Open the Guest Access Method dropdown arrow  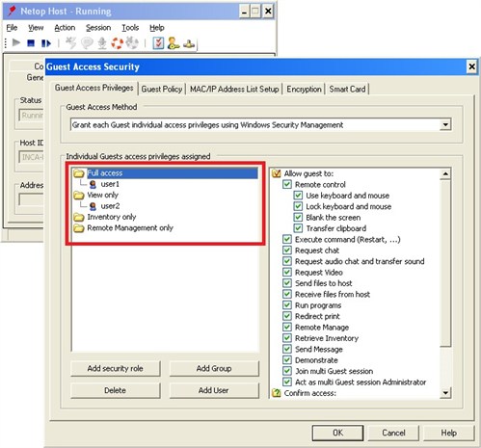click(x=445, y=124)
